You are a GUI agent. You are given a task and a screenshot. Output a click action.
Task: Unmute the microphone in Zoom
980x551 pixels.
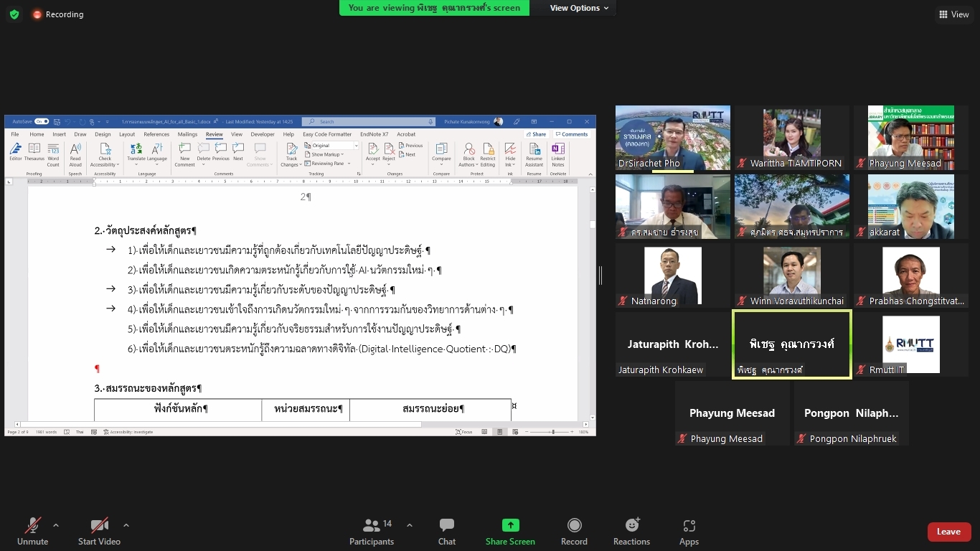click(x=33, y=532)
